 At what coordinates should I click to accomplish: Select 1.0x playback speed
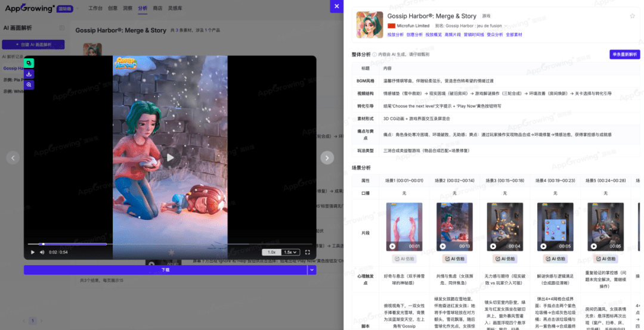pos(271,252)
